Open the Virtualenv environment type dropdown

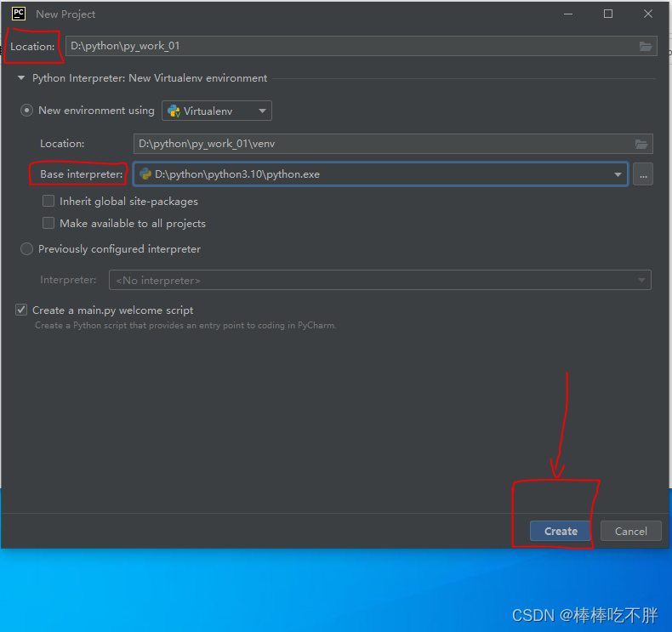tap(216, 111)
